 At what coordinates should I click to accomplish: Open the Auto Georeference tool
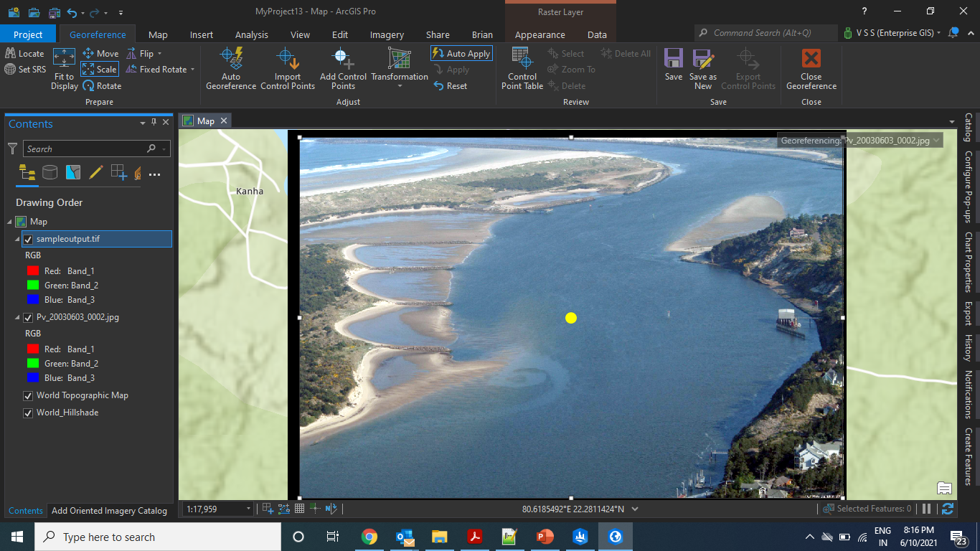pyautogui.click(x=230, y=68)
